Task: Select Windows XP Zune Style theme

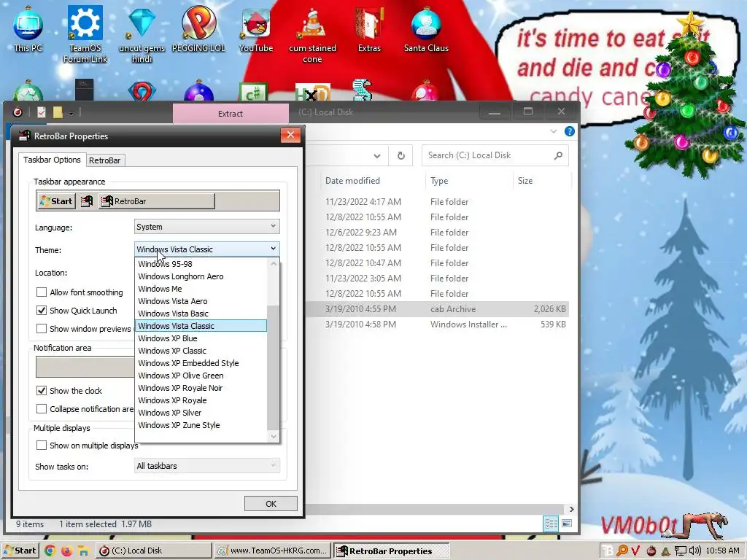Action: pyautogui.click(x=201, y=425)
